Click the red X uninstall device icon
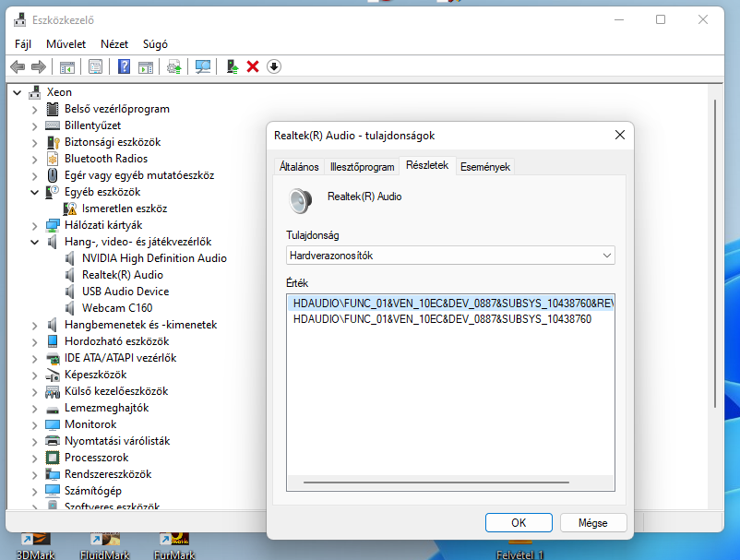Screen dimensions: 740x560 pyautogui.click(x=253, y=66)
